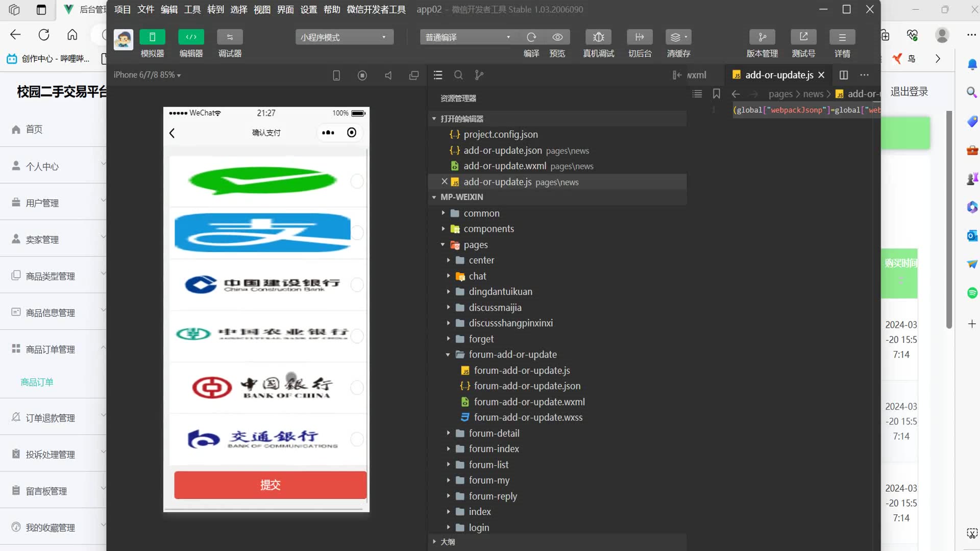Click the switch to background icon

pyautogui.click(x=640, y=37)
